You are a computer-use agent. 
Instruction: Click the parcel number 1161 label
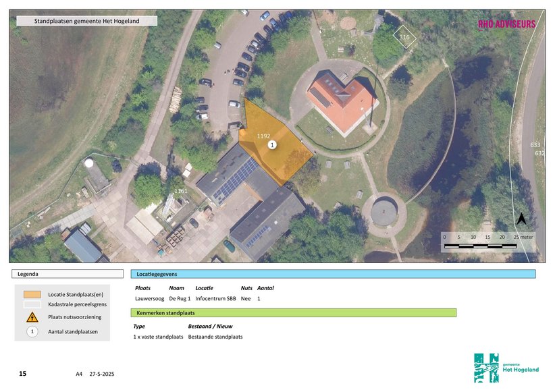(x=180, y=191)
